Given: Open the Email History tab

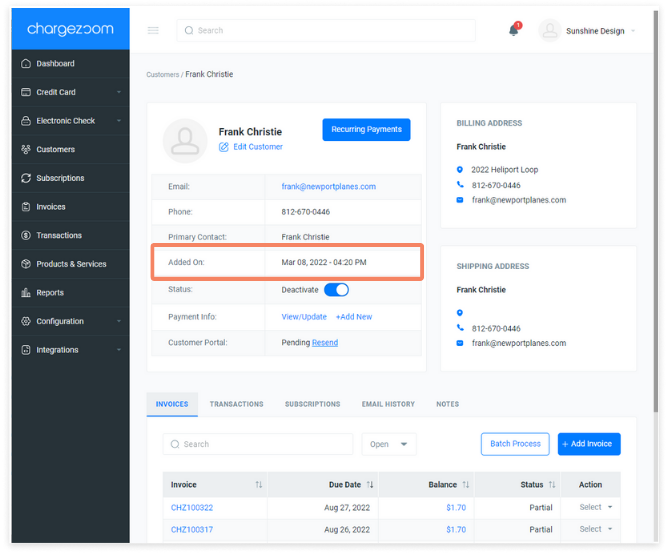Looking at the screenshot, I should tap(388, 404).
